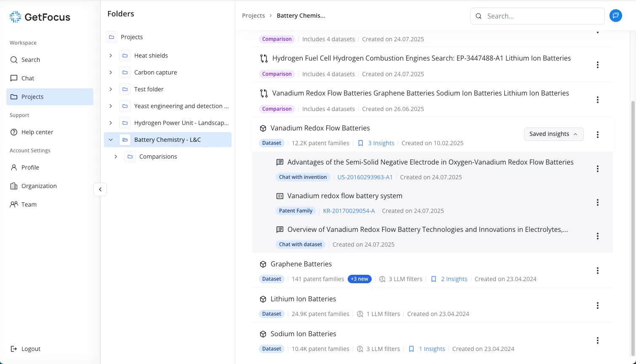Open more options for Graphene Batteries dataset
Viewport: 636px width, 364px height.
tap(598, 271)
